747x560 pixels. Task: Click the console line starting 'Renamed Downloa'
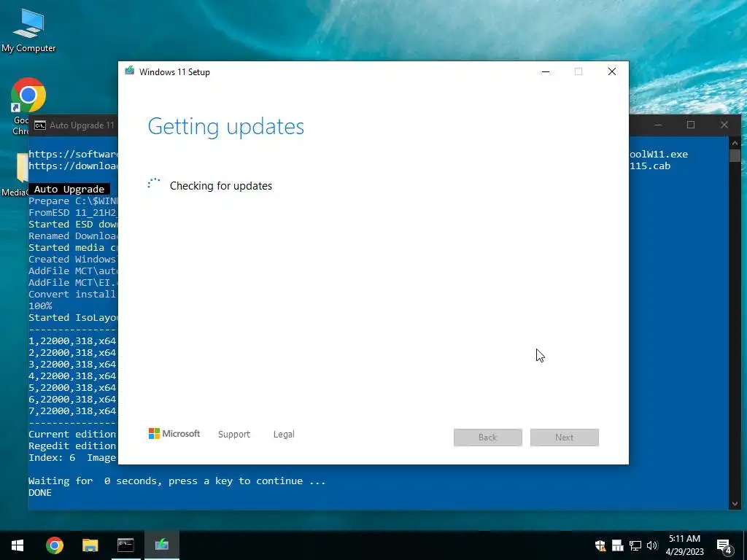[73, 236]
